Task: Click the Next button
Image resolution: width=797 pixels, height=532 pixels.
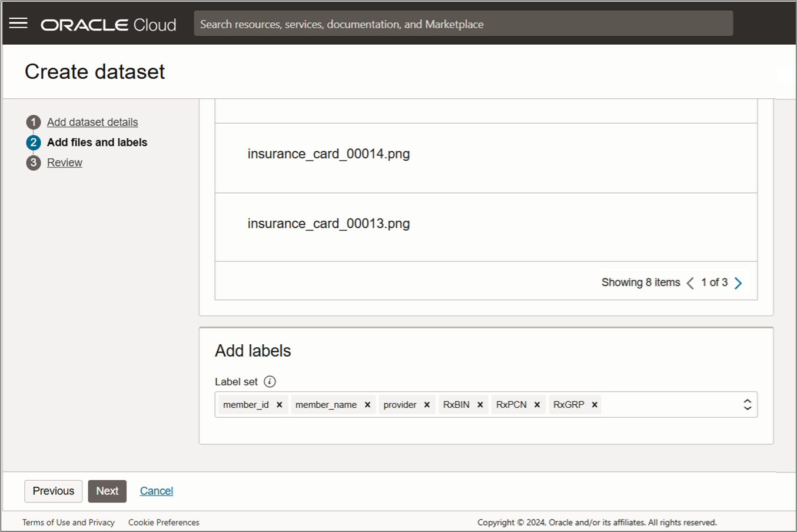Action: pyautogui.click(x=107, y=491)
